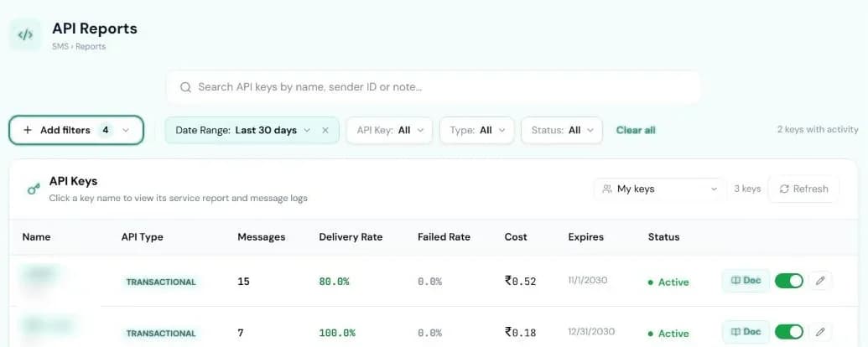Disable the key costing ₹0.52

(x=789, y=281)
